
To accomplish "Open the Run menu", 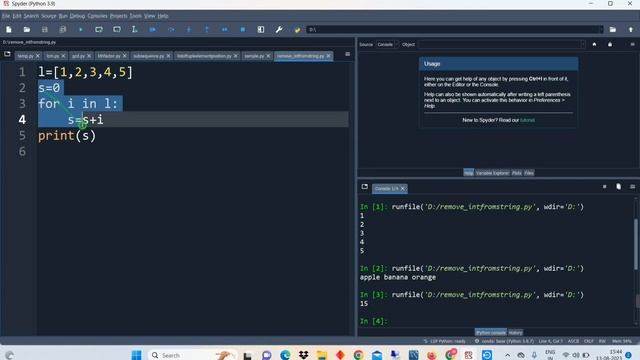I will pos(63,16).
